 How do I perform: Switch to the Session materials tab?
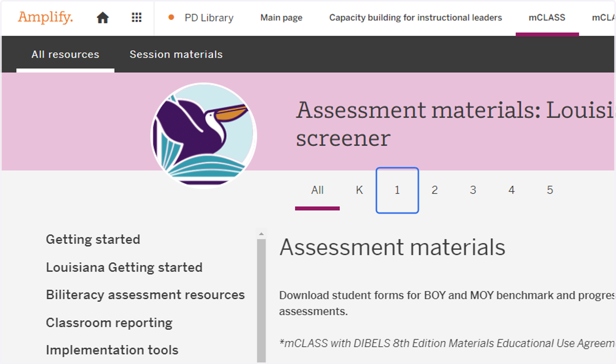click(176, 54)
